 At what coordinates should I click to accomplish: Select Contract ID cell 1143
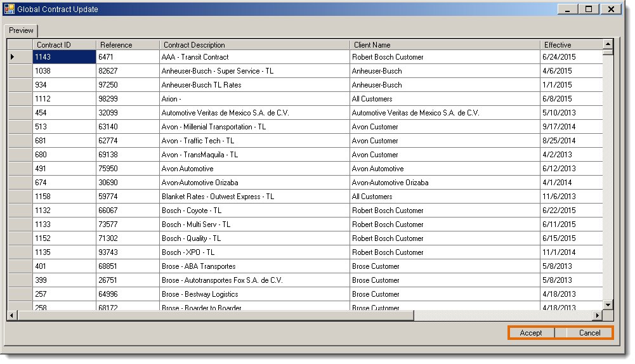[x=65, y=56]
